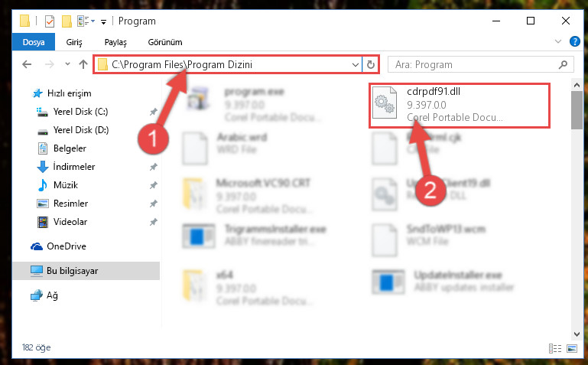Screen dimensions: 588x365
Task: Switch to details view in status bar
Action: (x=555, y=348)
